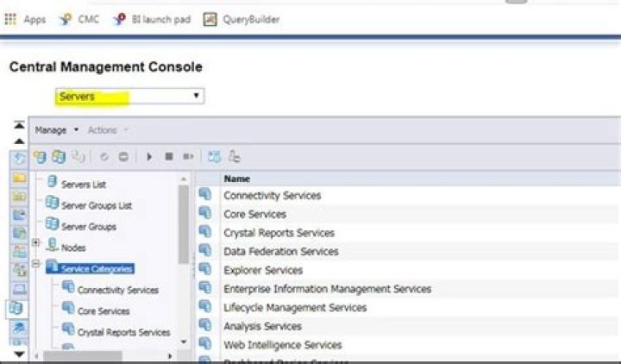Click the plain up arrow above the sidebar
This screenshot has height=364, width=621.
click(19, 141)
